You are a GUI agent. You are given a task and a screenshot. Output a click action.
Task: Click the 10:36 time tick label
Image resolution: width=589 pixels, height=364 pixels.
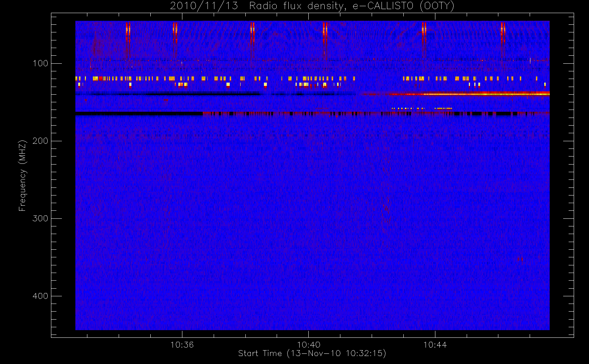click(182, 345)
